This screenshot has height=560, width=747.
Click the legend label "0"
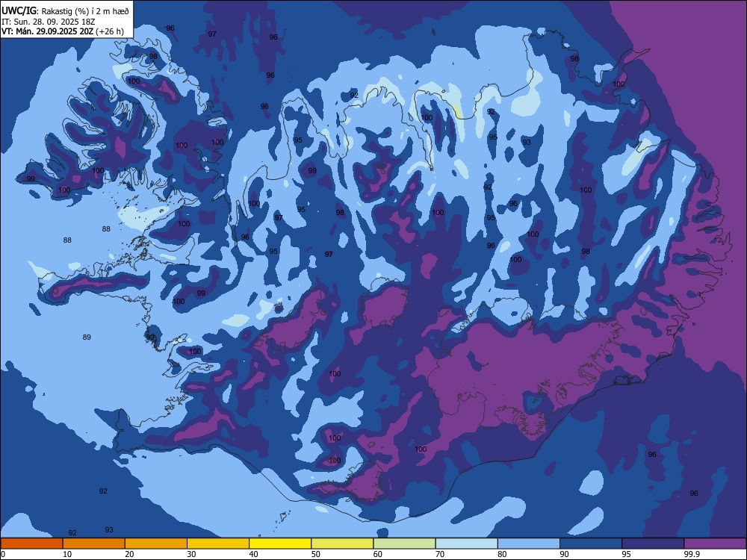point(3,554)
